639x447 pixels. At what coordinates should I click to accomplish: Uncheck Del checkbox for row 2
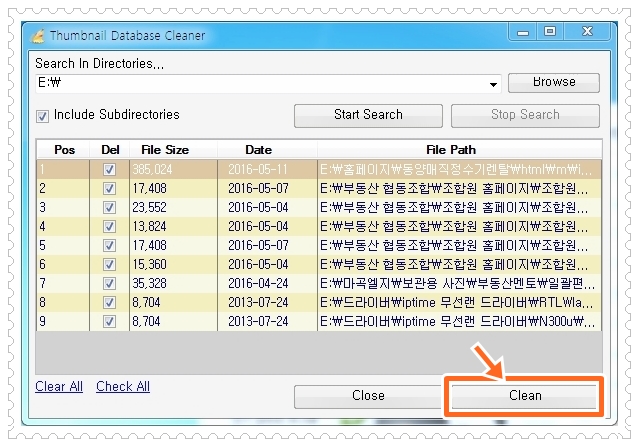[x=109, y=188]
